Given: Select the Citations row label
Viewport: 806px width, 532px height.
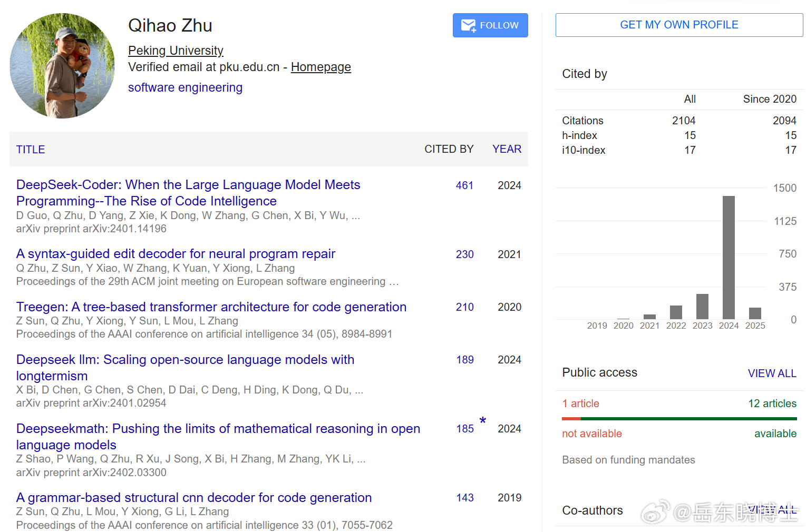Looking at the screenshot, I should (x=582, y=121).
